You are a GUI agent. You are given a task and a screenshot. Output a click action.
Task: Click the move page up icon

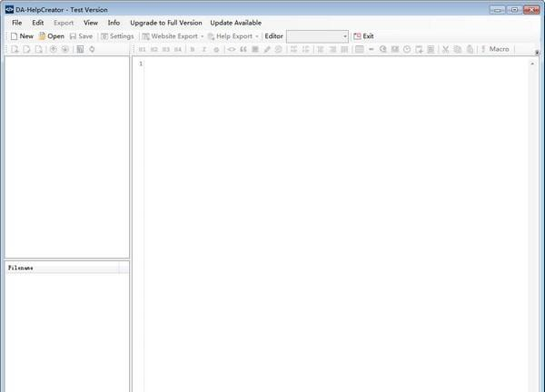54,49
